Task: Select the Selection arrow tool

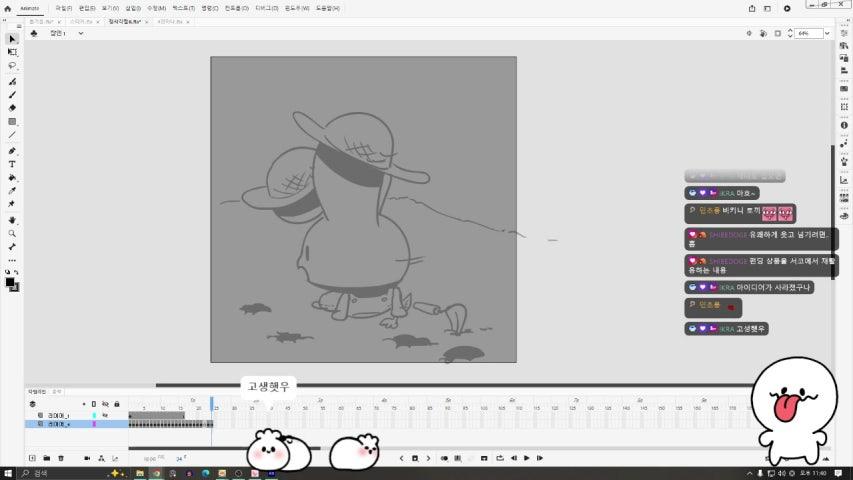Action: pos(12,39)
